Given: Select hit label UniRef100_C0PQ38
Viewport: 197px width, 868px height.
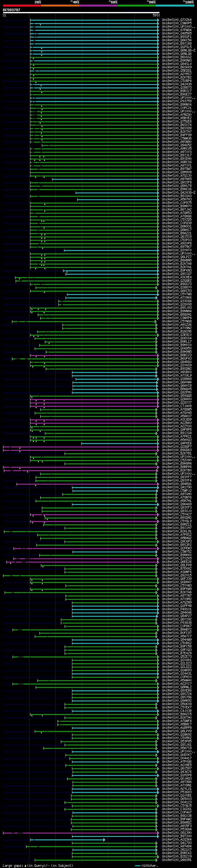Looking at the screenshot, I should click(x=177, y=223).
